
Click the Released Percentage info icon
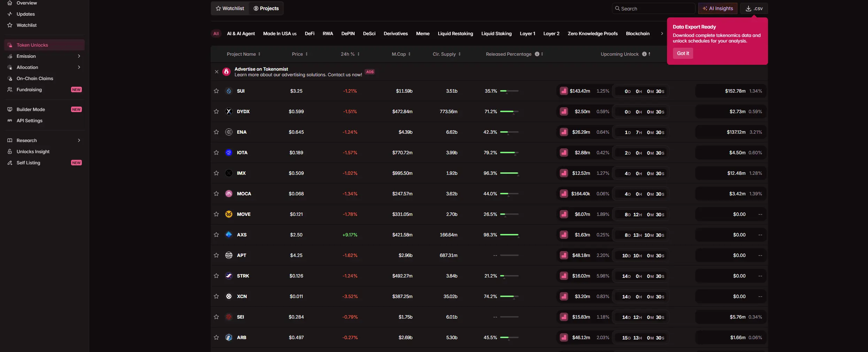[537, 54]
